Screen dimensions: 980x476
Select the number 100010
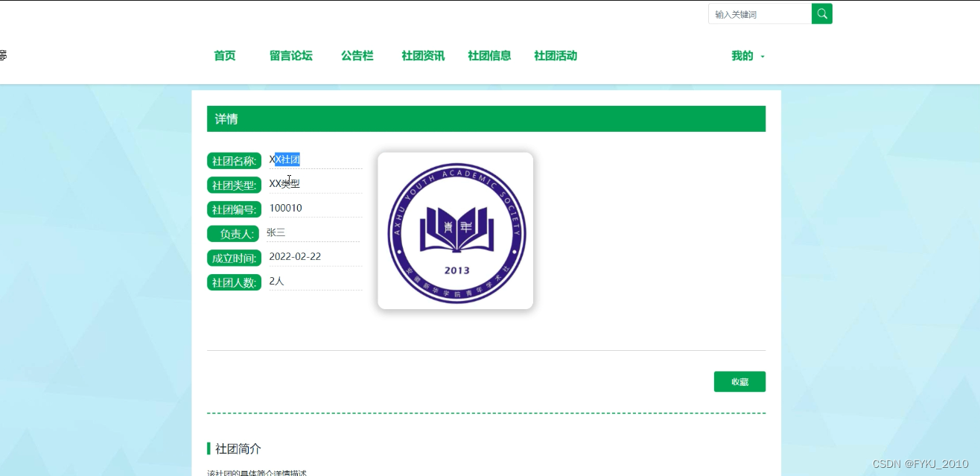pos(286,208)
